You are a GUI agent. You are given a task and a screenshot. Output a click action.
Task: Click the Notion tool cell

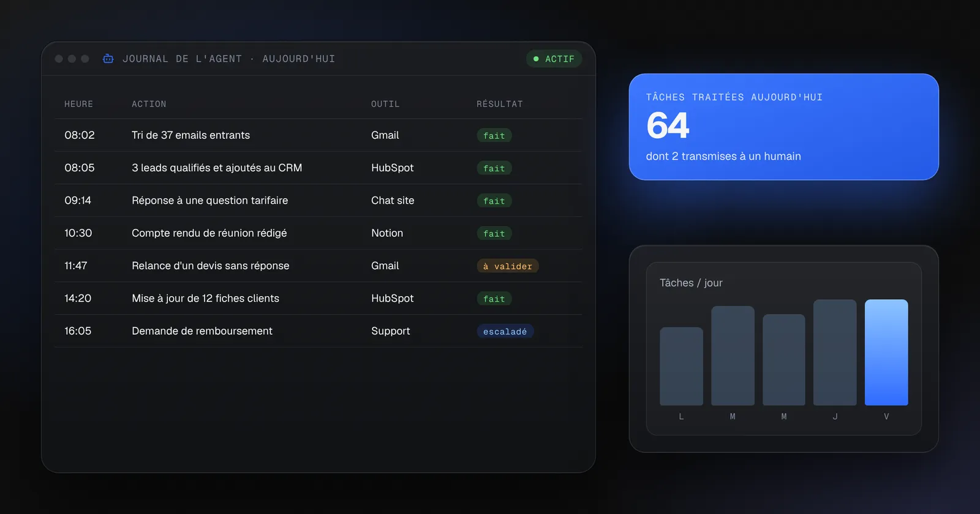point(387,233)
